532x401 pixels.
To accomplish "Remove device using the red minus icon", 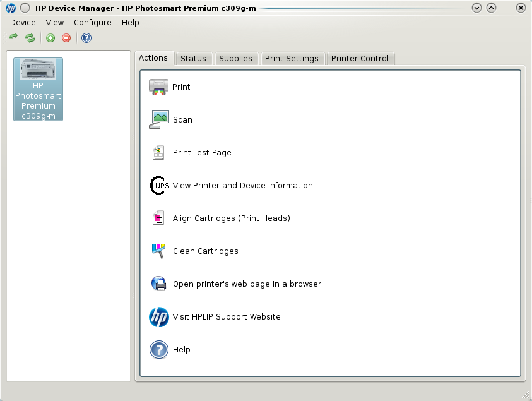I will pos(66,38).
